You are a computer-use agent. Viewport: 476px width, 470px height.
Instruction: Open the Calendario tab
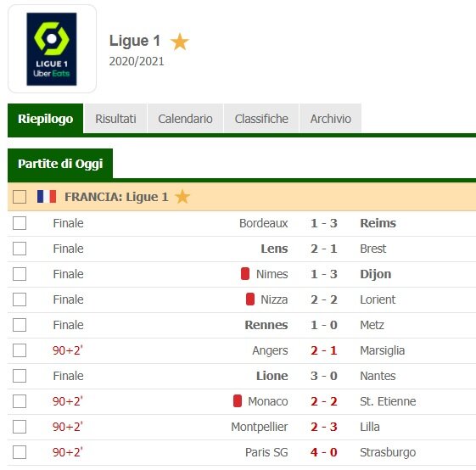coord(185,119)
